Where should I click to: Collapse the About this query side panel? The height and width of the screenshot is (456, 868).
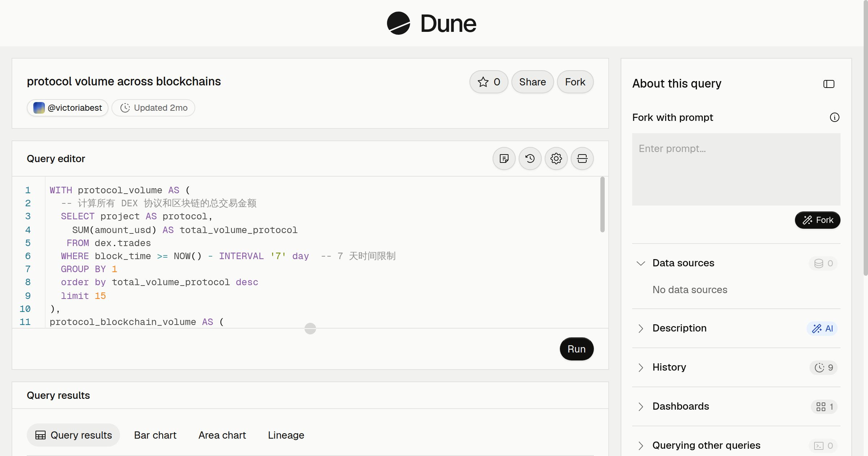(829, 84)
